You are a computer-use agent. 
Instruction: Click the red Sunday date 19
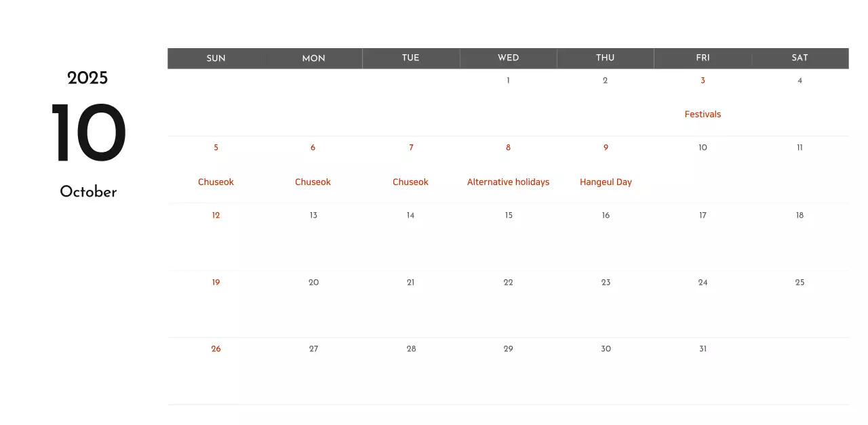point(216,282)
